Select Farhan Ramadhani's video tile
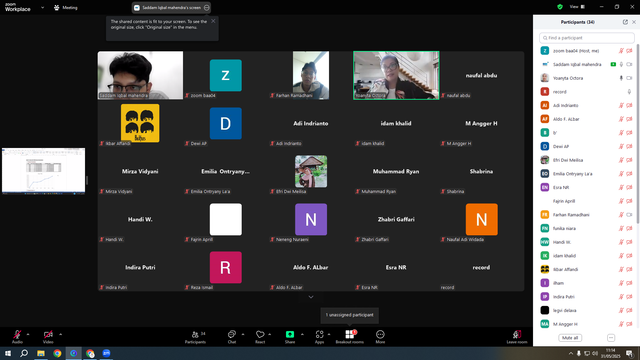640x360 pixels. 311,75
